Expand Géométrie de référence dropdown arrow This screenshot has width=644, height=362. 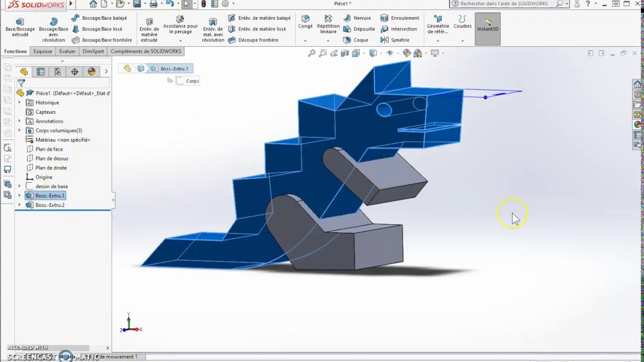coord(438,41)
